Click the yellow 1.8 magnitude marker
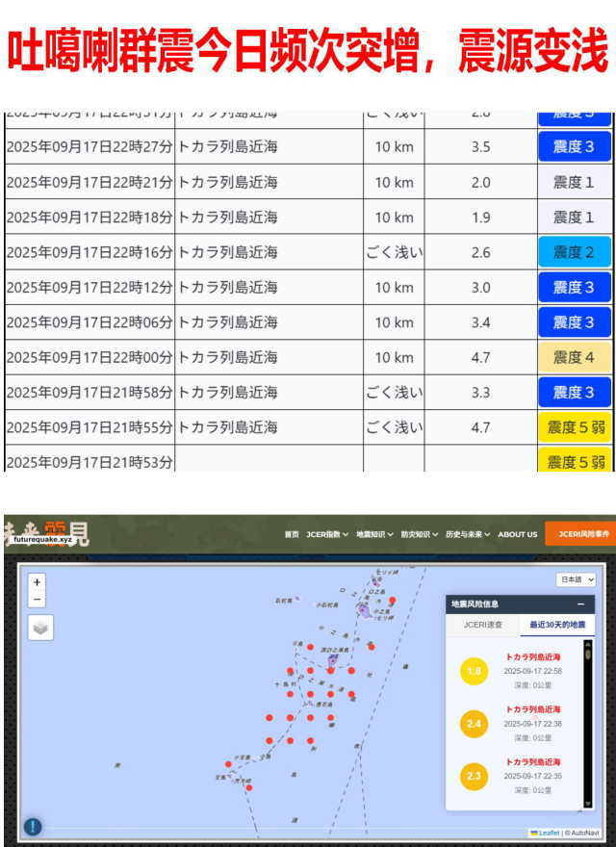Screen dimensions: 616x847 pyautogui.click(x=474, y=671)
